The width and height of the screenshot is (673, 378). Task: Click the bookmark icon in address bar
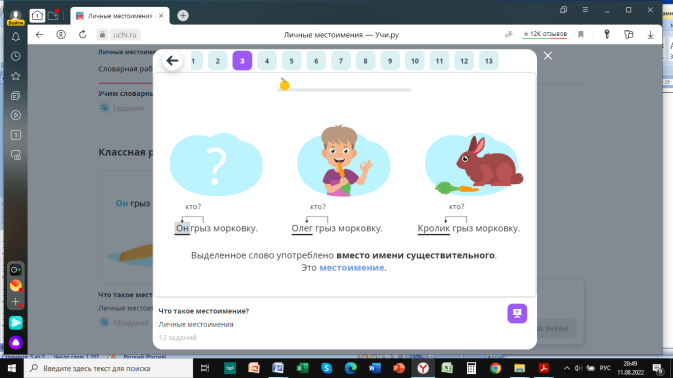(x=581, y=34)
